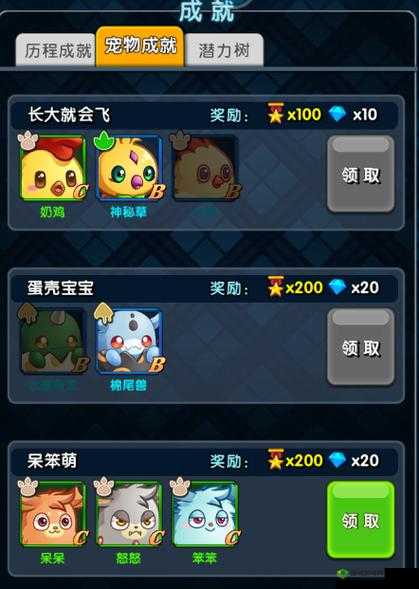The height and width of the screenshot is (589, 419).
Task: Click the gray 领取 button for 长大就会飞
Action: point(361,174)
